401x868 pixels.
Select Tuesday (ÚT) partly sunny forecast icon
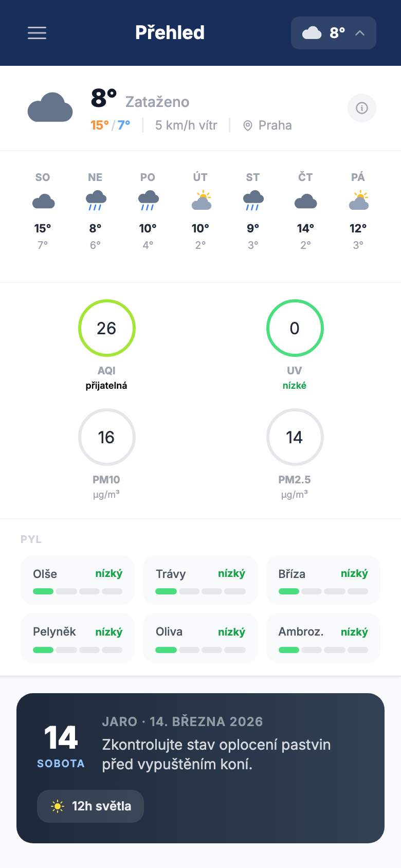pyautogui.click(x=201, y=201)
